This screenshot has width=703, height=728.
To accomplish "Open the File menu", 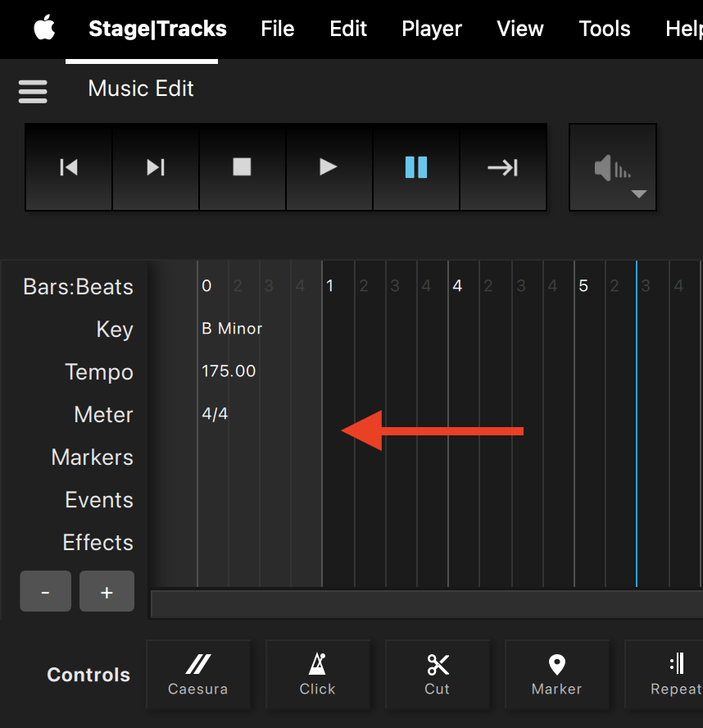I will point(278,29).
